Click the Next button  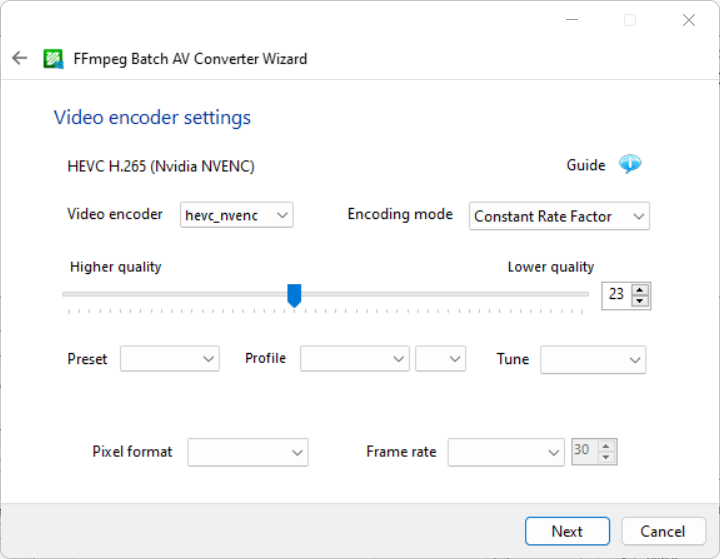567,531
